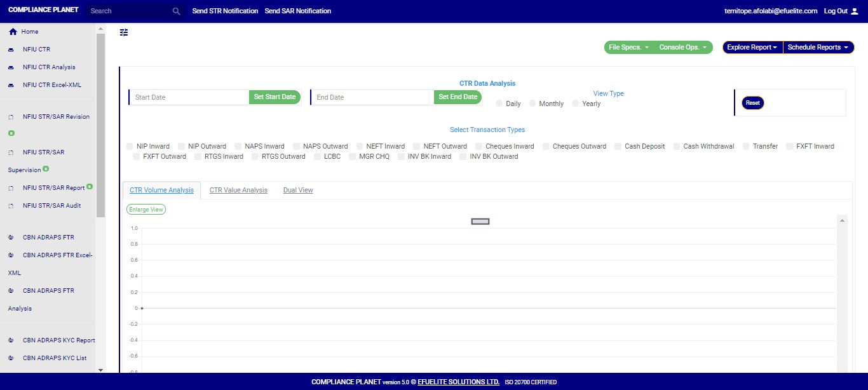Click the Home house icon in sidebar
The width and height of the screenshot is (868, 390).
13,32
